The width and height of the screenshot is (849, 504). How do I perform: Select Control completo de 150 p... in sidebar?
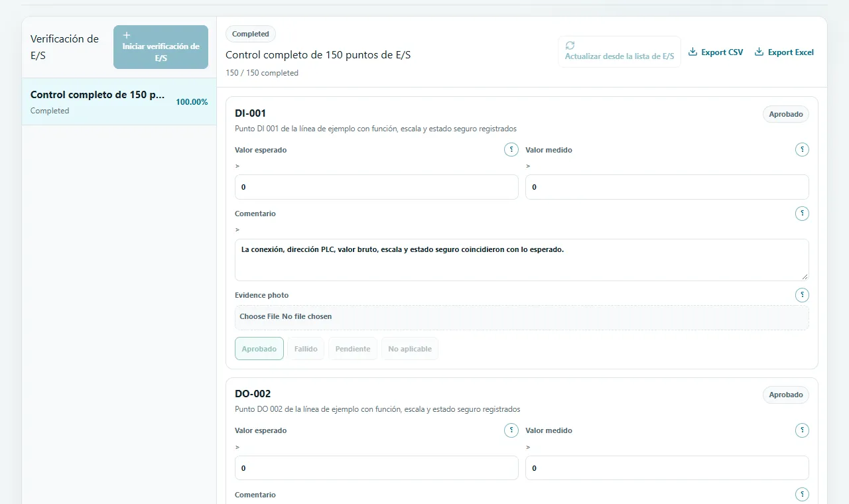coord(119,101)
